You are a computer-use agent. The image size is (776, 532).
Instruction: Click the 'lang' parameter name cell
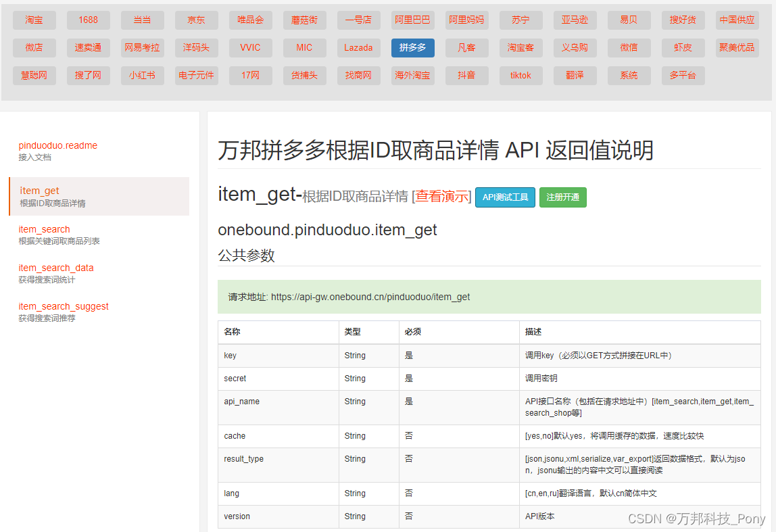278,493
